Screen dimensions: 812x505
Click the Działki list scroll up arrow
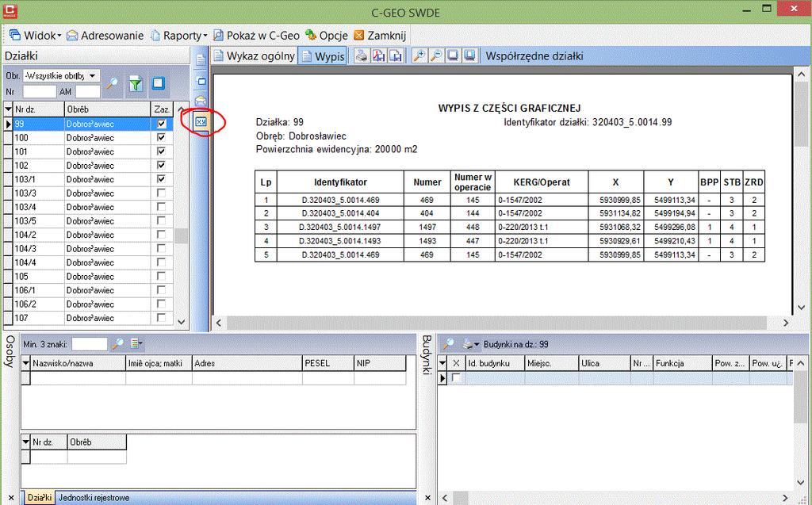pos(182,109)
